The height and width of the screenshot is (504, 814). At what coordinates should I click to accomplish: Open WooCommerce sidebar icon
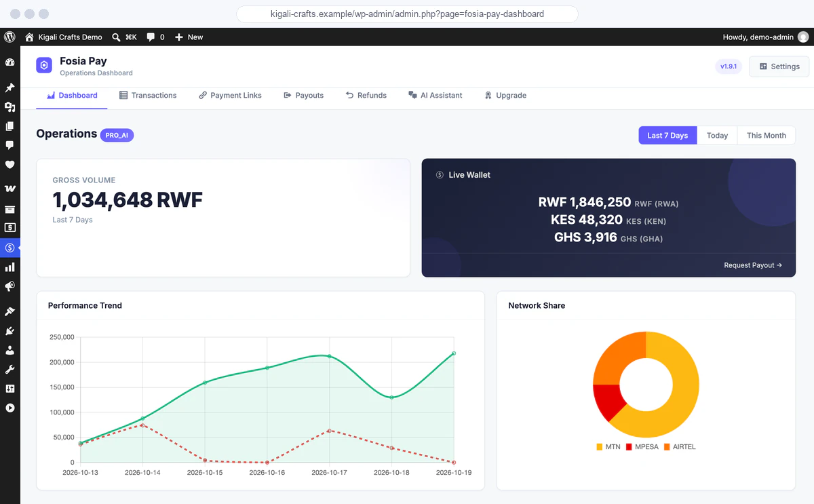[9, 189]
